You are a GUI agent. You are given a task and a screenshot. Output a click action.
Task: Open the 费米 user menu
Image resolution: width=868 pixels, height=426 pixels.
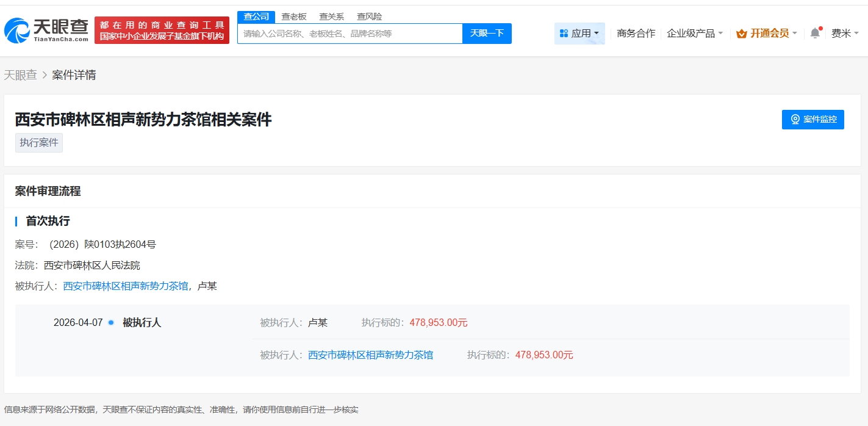tap(844, 34)
